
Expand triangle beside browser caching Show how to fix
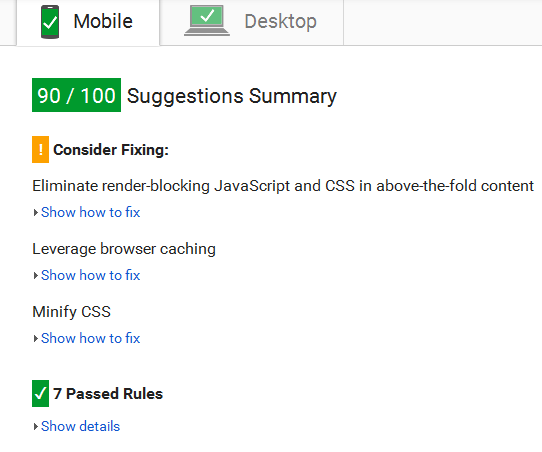35,275
